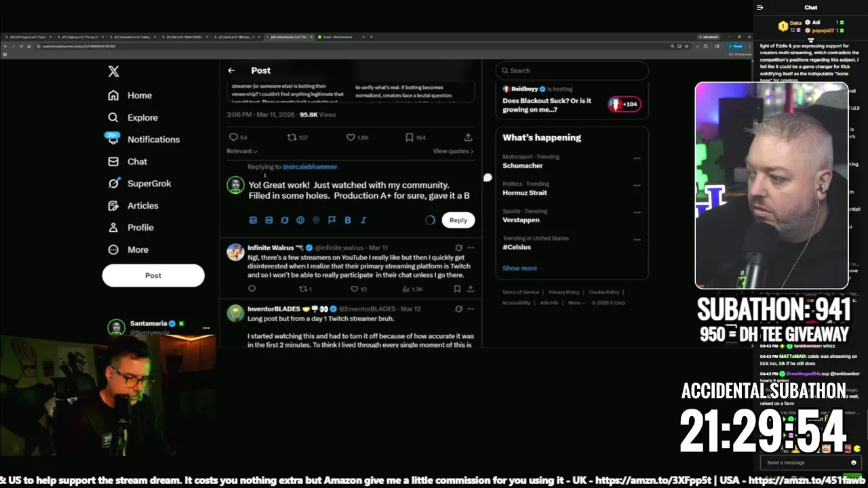Share Infinite Walrus comment
868x488 pixels.
[471, 289]
